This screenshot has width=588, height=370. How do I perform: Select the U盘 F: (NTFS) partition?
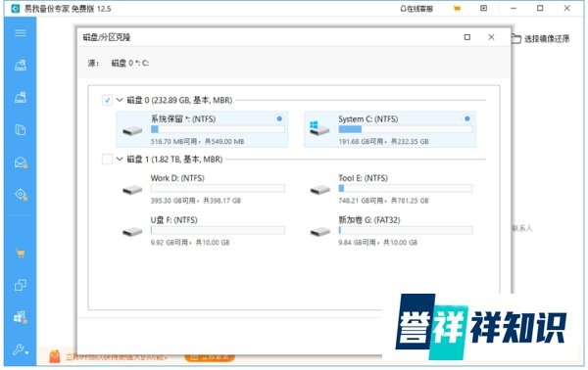(202, 231)
